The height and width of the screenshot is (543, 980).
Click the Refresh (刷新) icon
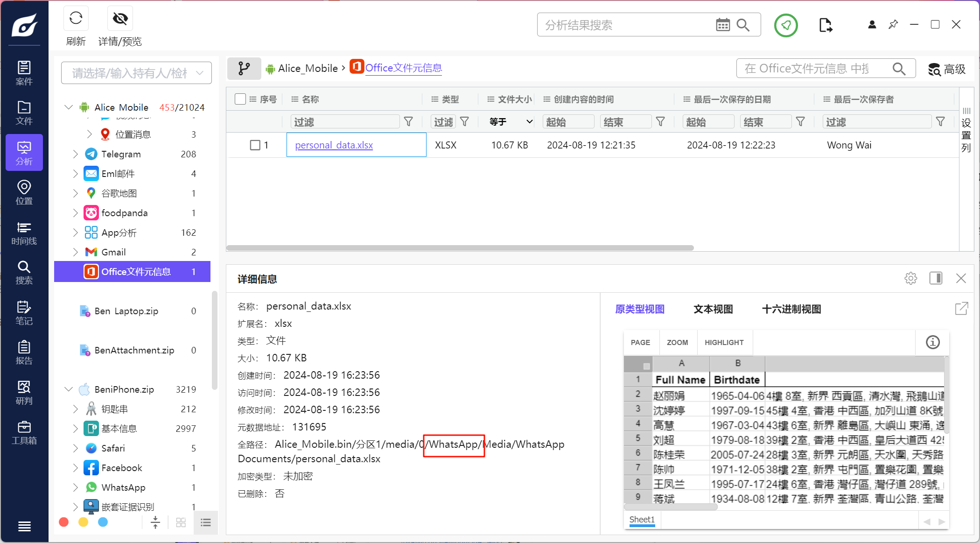[x=76, y=19]
